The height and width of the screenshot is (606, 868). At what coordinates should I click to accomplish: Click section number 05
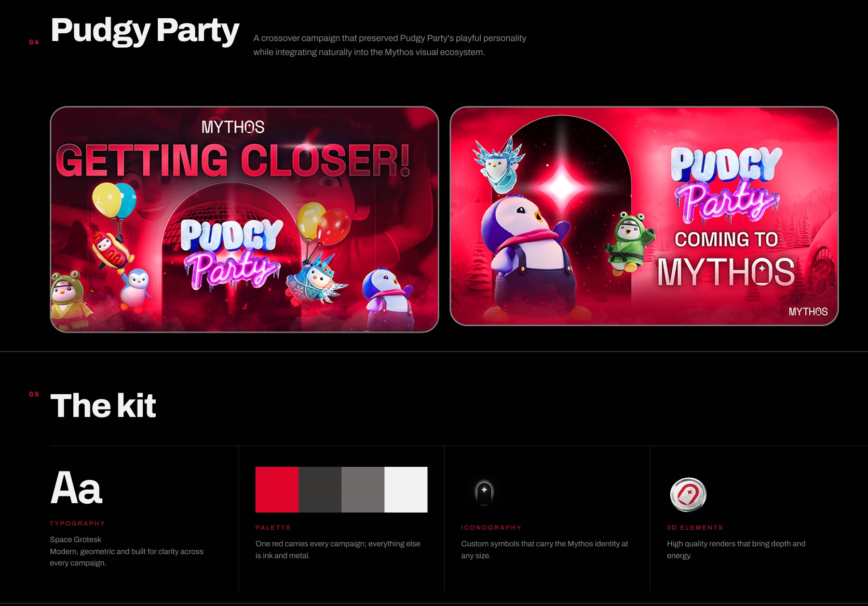point(34,394)
